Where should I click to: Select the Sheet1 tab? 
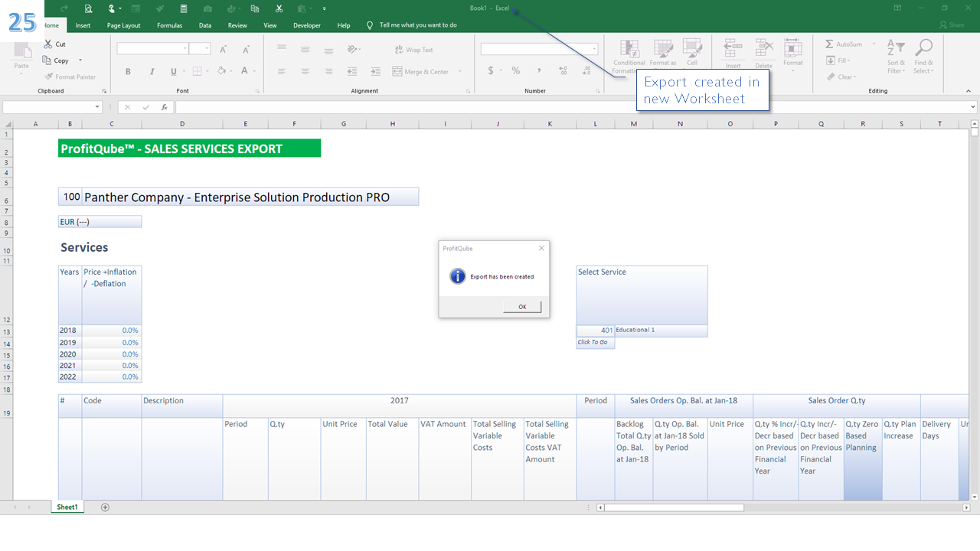[67, 507]
